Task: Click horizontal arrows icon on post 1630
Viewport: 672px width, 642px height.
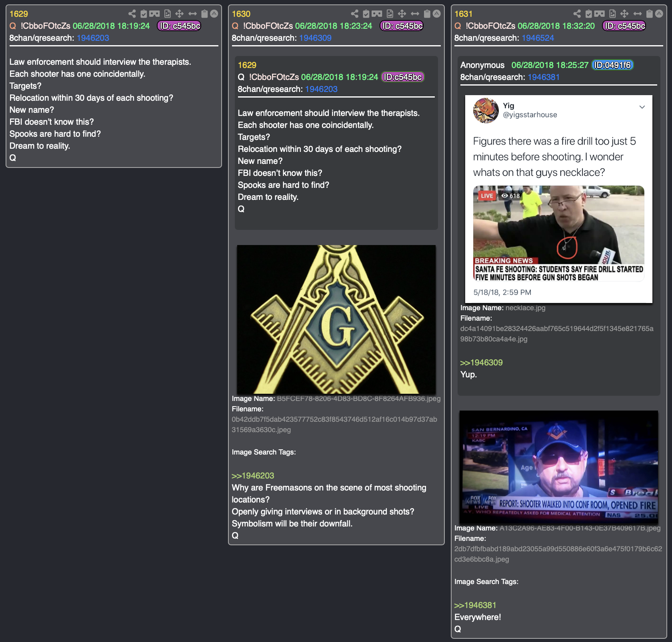Action: pos(415,14)
